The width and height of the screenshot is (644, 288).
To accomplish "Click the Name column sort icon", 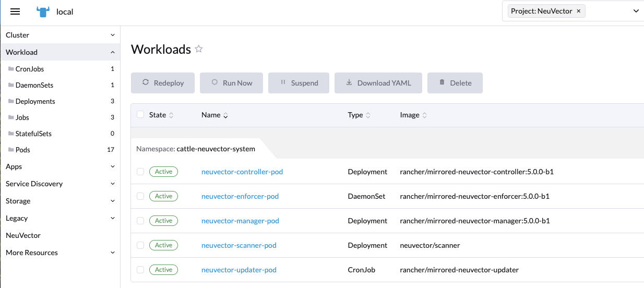I will (x=225, y=115).
